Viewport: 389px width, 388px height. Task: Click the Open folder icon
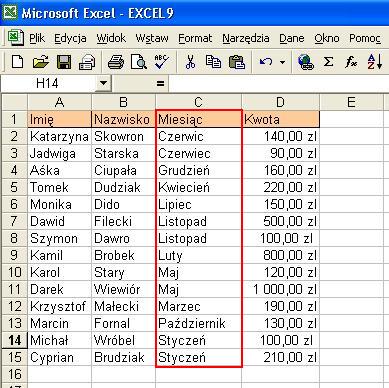40,62
